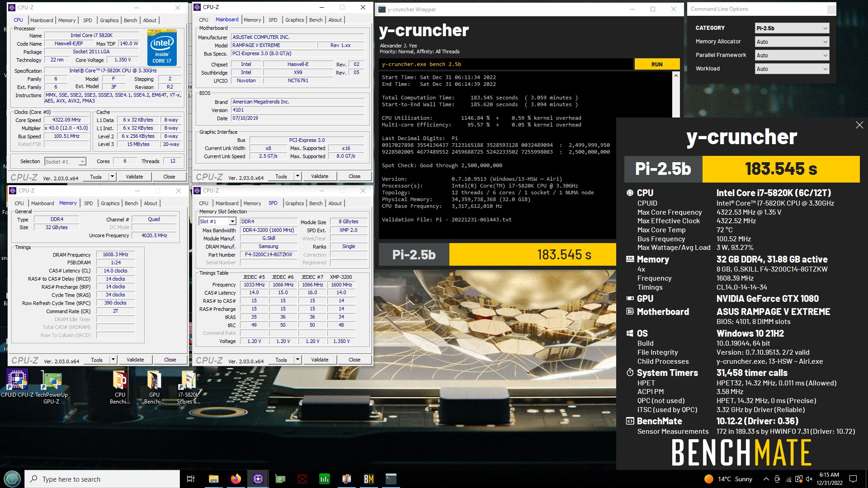The height and width of the screenshot is (488, 868).
Task: Click the muted volume tray icon
Action: click(809, 479)
